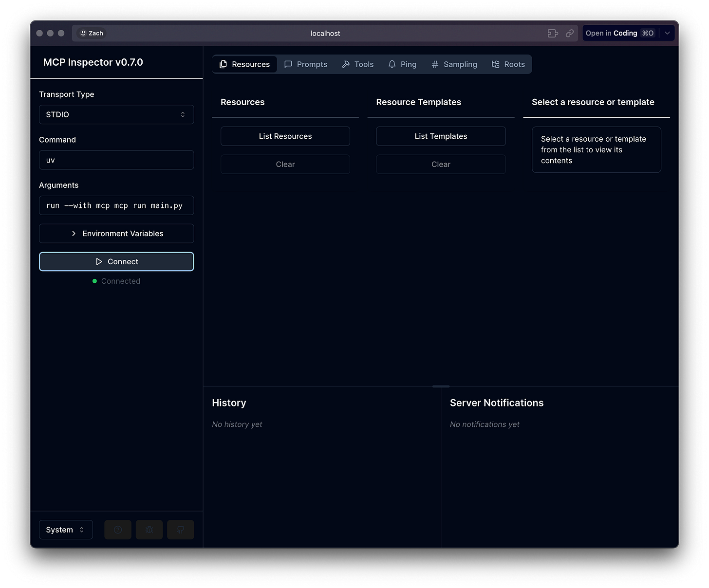
Task: Open the Transport Type STDIO dropdown
Action: tap(116, 114)
